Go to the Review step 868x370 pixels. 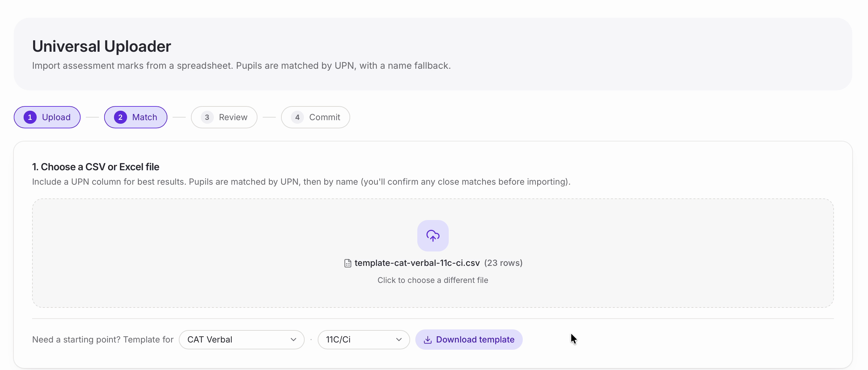(x=224, y=117)
